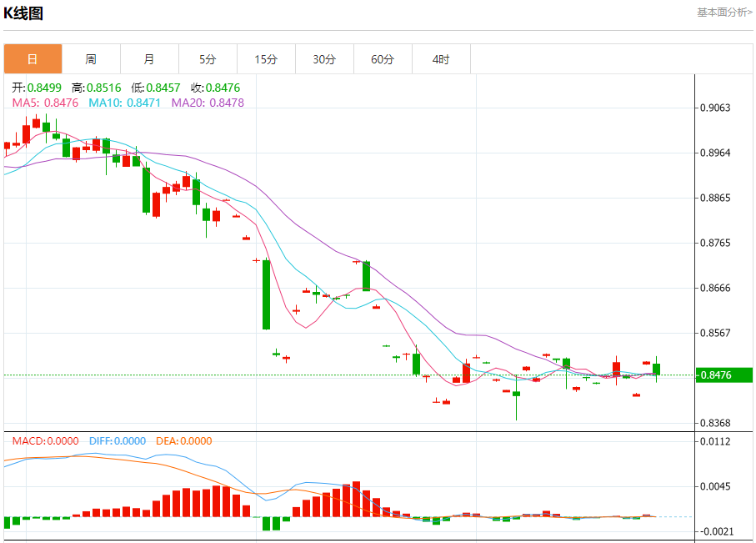Click the MA5 indicator label
Image resolution: width=756 pixels, height=543 pixels.
click(x=45, y=103)
